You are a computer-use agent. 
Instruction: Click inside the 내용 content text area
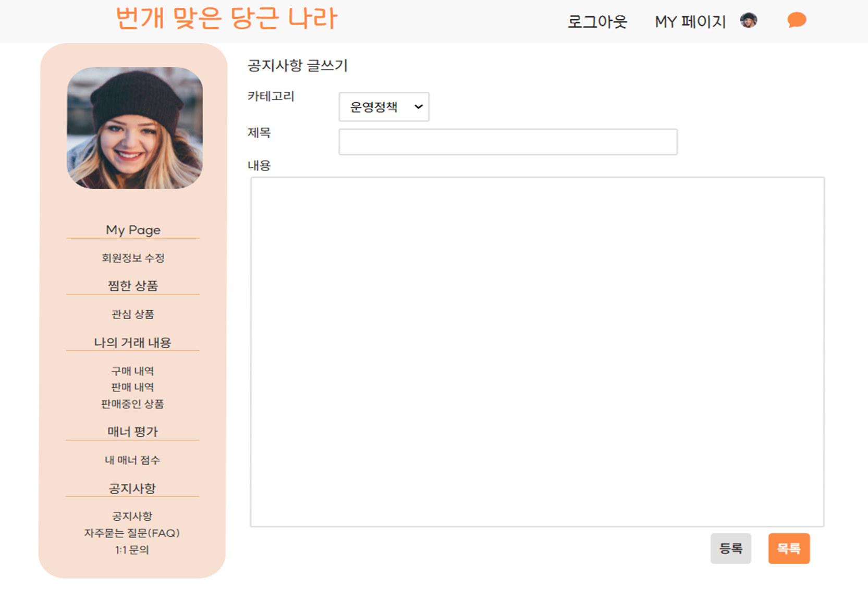[537, 352]
